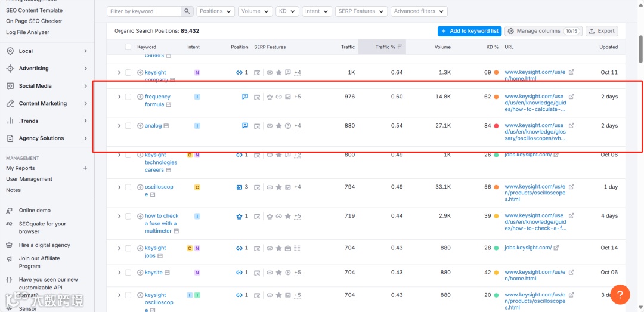644x312 pixels.
Task: Open On Page SEO Checker in sidebar
Action: 34,21
